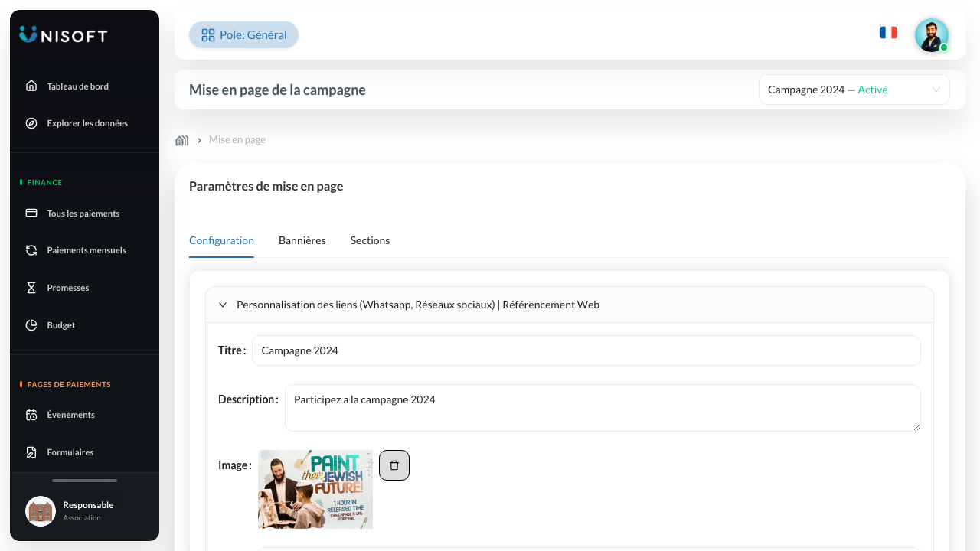Click the Titre field containing Campagne 2024
Image resolution: width=980 pixels, height=551 pixels.
tap(586, 350)
